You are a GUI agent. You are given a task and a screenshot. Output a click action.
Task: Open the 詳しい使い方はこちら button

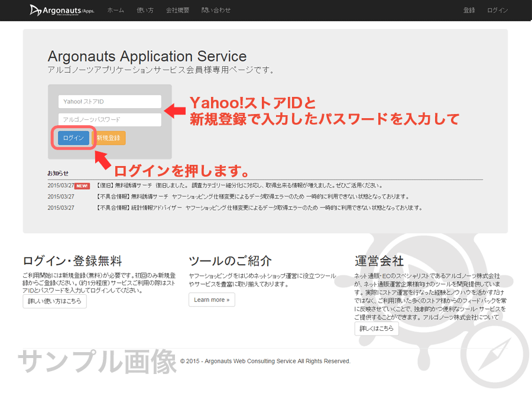pos(54,301)
